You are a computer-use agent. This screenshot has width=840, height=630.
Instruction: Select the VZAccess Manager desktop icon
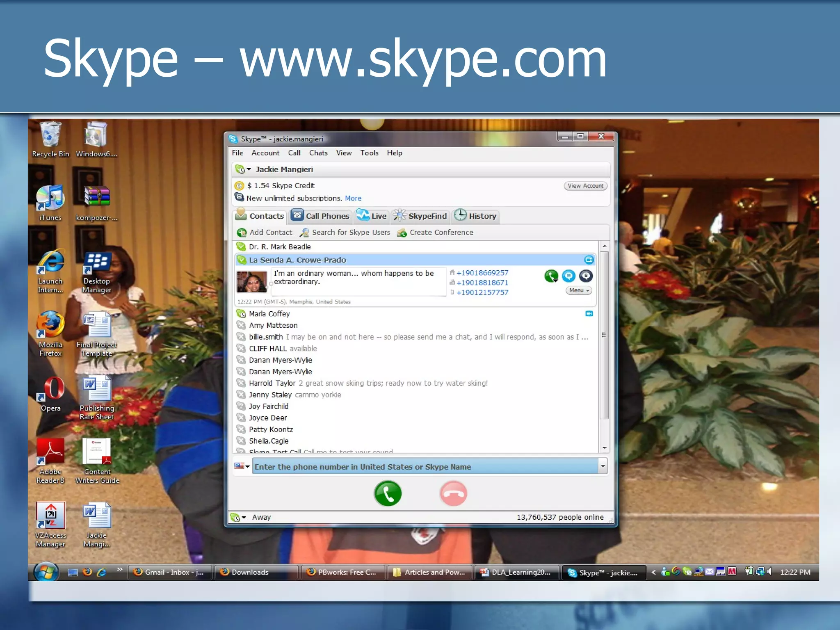pyautogui.click(x=50, y=525)
